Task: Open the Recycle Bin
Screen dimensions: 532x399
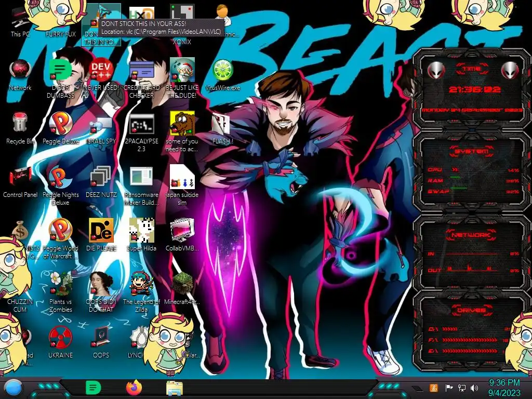Action: 20,128
